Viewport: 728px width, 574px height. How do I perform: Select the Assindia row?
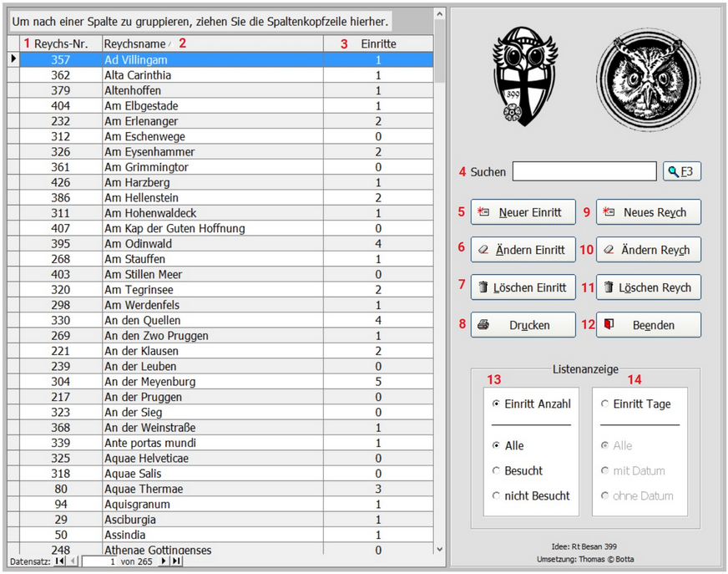(226, 535)
